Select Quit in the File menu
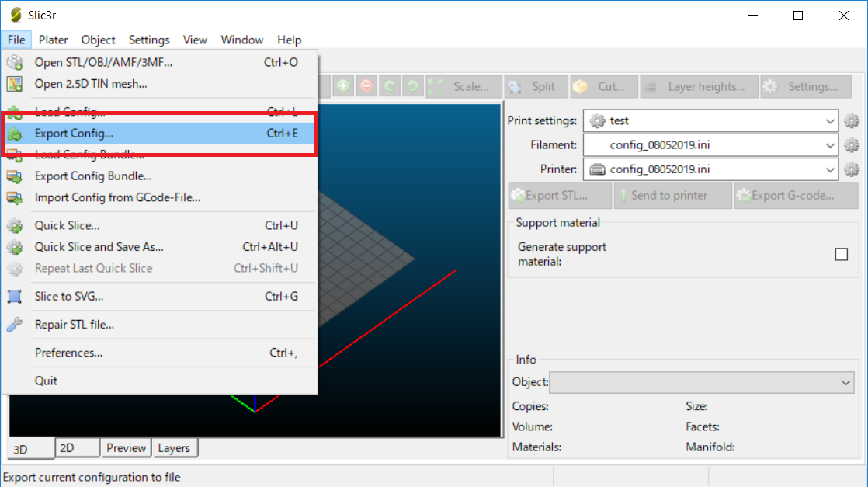The height and width of the screenshot is (487, 868). tap(159, 381)
